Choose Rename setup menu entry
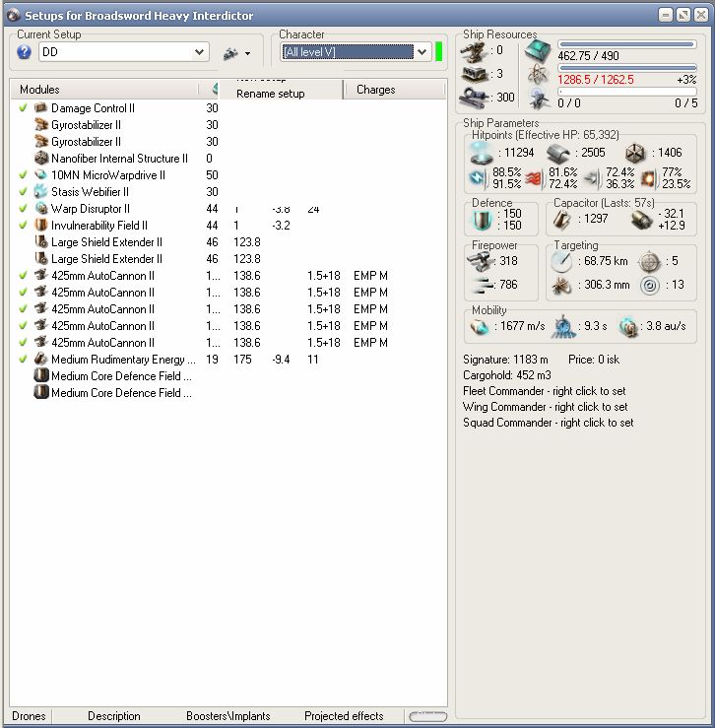The image size is (715, 728). coord(271,94)
